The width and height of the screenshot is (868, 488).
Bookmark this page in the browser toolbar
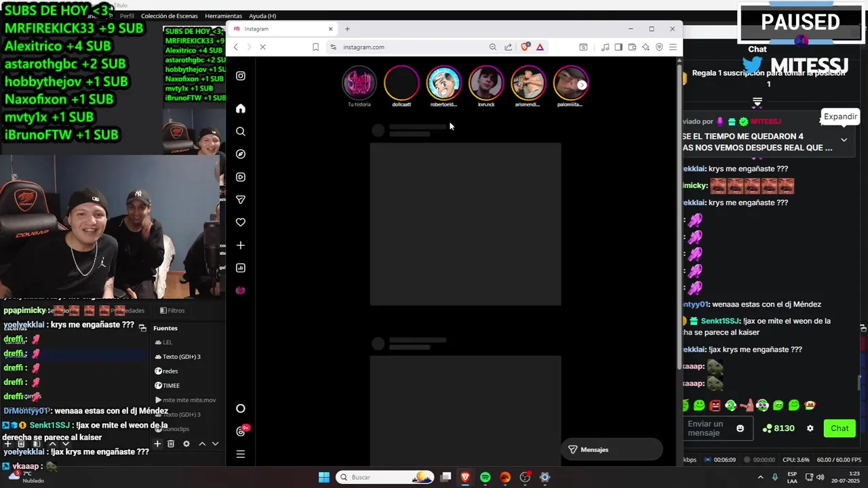coord(315,47)
